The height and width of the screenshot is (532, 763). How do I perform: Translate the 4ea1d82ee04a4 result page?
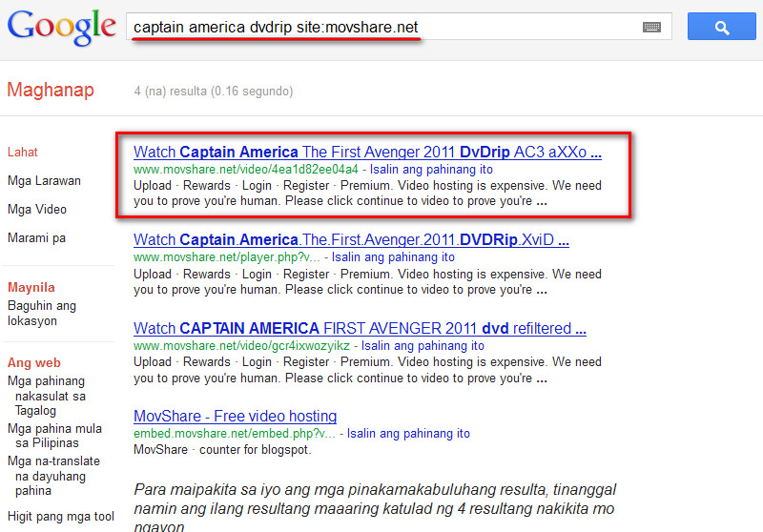[x=431, y=169]
